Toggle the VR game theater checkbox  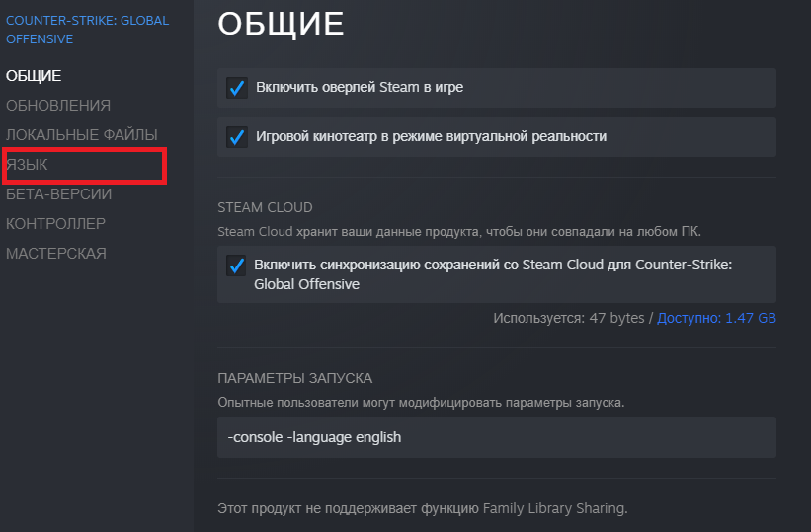pyautogui.click(x=237, y=137)
